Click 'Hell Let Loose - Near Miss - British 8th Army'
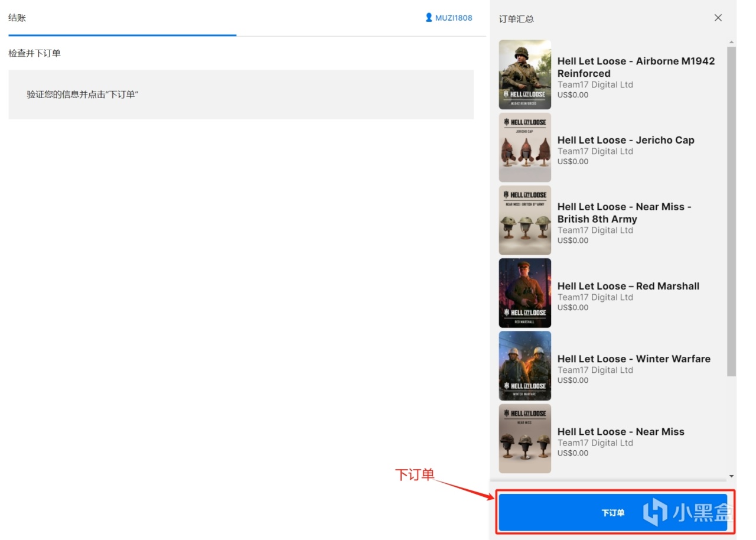756x540 pixels. coord(624,213)
